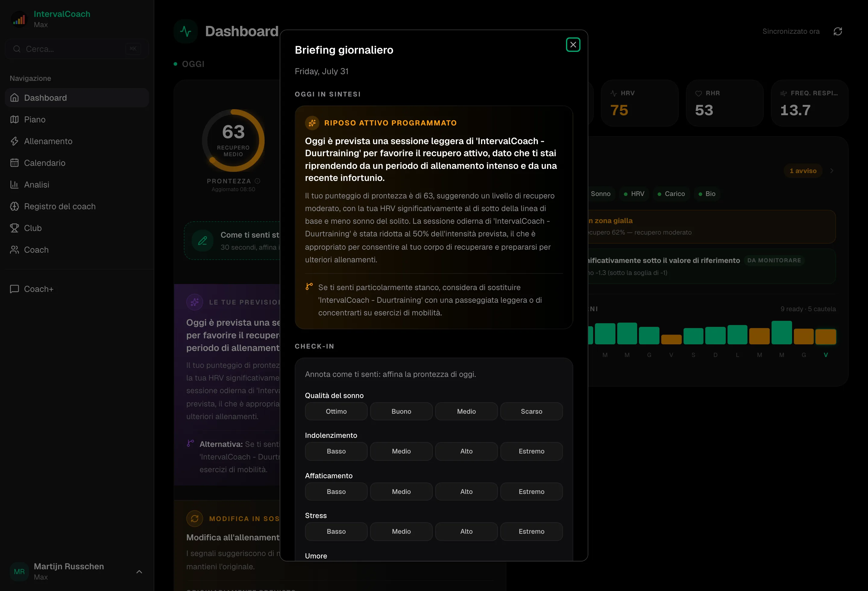Click the Sonno filter chip
The width and height of the screenshot is (868, 591).
[601, 194]
